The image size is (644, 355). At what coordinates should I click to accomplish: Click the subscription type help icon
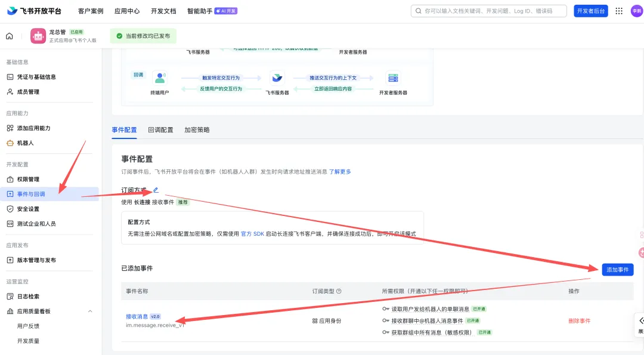click(x=339, y=291)
